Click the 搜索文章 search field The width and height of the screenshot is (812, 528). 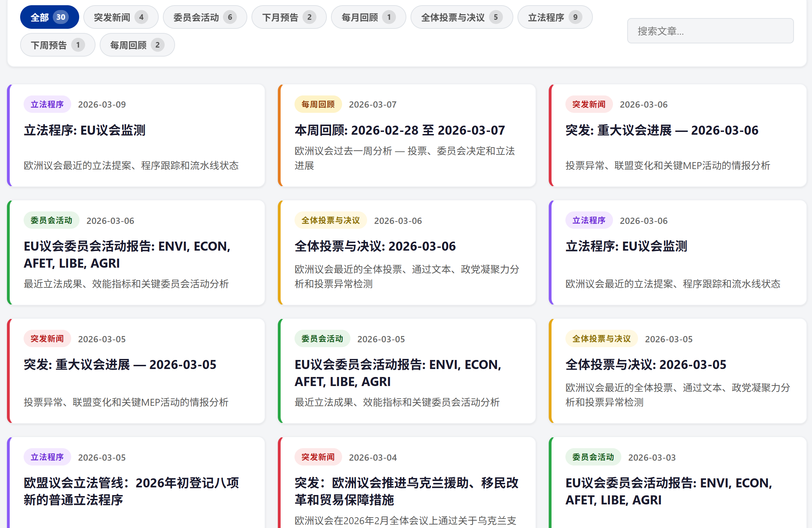click(x=710, y=31)
